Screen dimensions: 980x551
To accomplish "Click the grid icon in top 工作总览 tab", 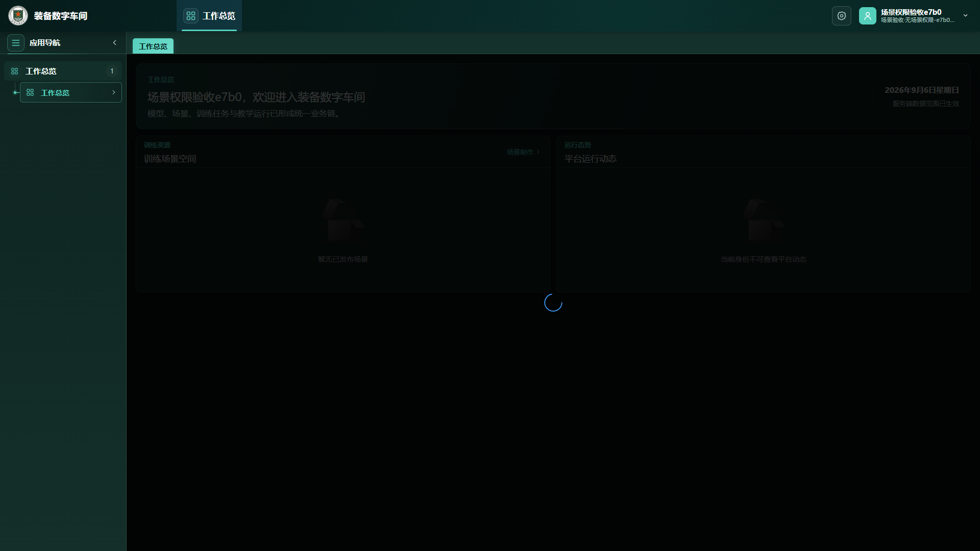I will coord(191,16).
